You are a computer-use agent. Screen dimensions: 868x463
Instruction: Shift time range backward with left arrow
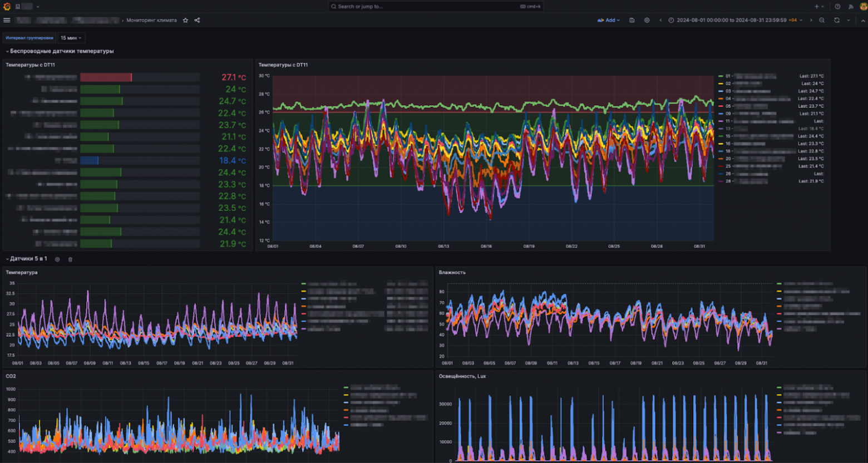[x=660, y=20]
